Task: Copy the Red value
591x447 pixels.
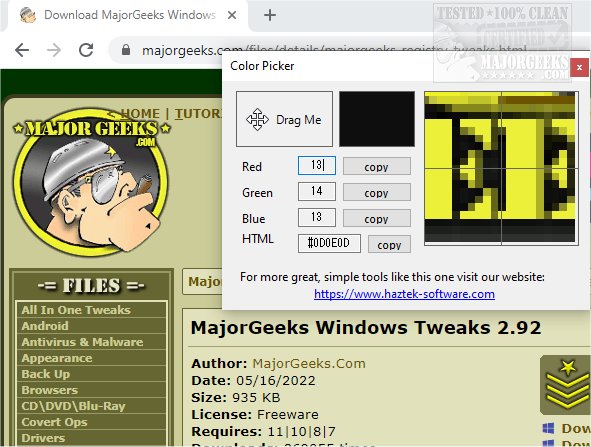Action: point(377,166)
